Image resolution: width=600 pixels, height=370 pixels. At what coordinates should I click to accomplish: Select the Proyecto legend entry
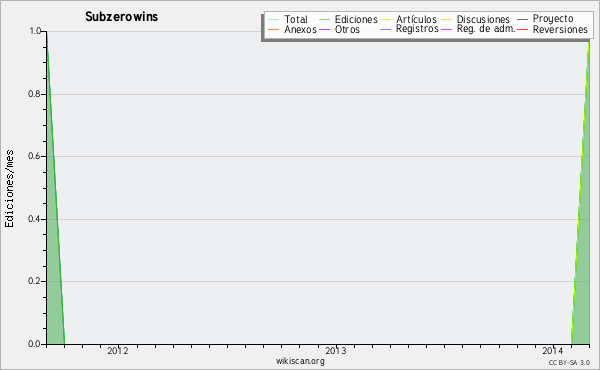click(545, 19)
